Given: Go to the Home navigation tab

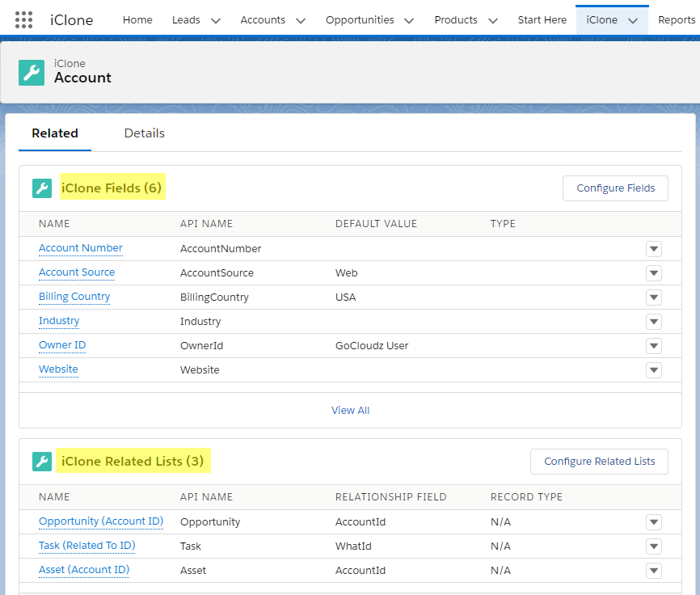Looking at the screenshot, I should (137, 20).
